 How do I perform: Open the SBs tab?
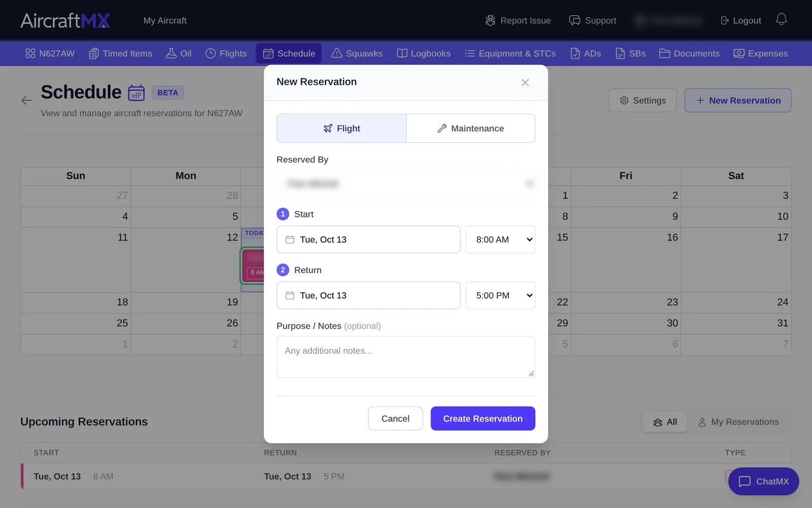coord(630,53)
